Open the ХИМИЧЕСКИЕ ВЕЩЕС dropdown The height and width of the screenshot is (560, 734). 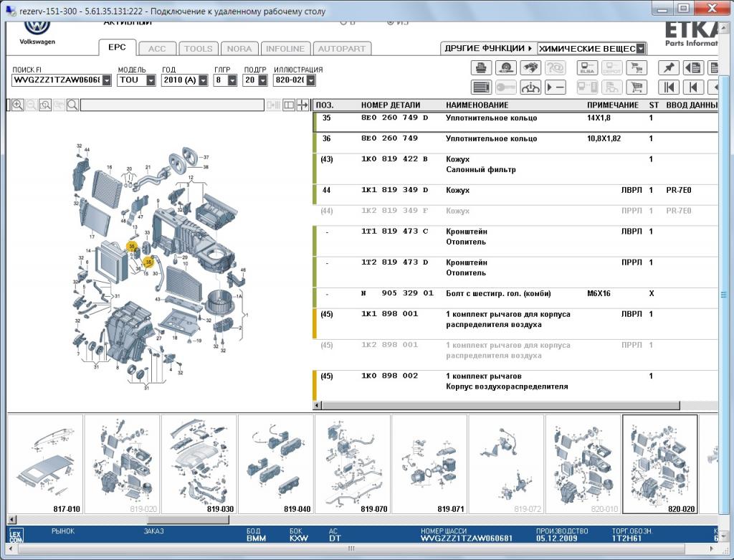(x=641, y=48)
